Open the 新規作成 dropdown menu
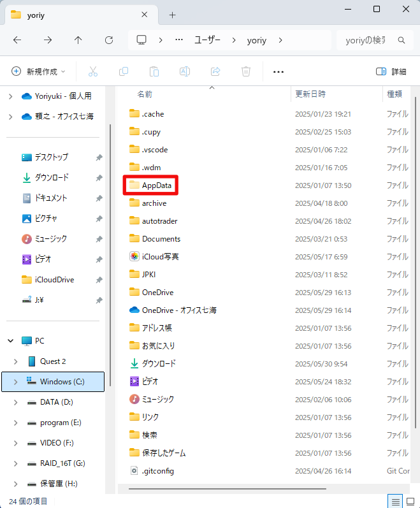This screenshot has height=508, width=420. click(x=38, y=71)
